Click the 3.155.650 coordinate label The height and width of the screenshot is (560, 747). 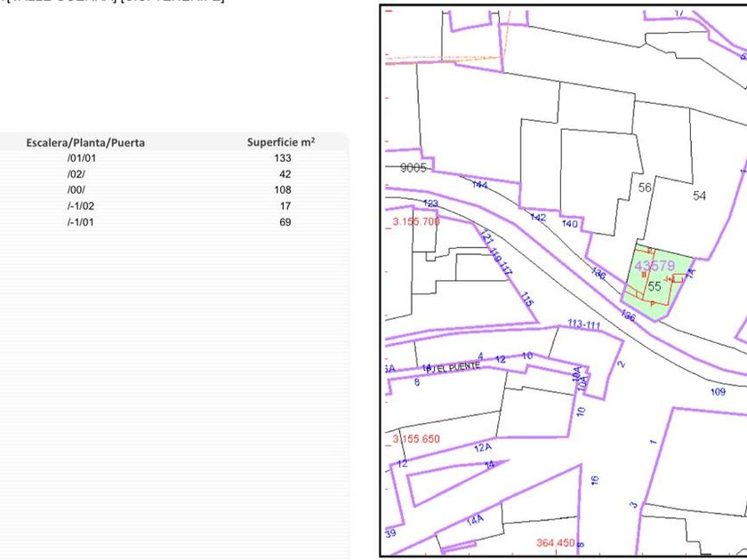[x=416, y=439]
